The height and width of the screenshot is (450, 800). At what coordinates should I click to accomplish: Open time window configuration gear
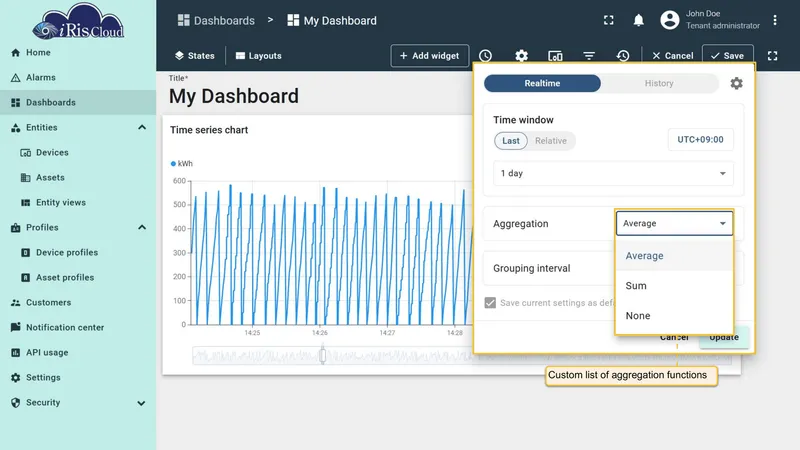pos(736,83)
